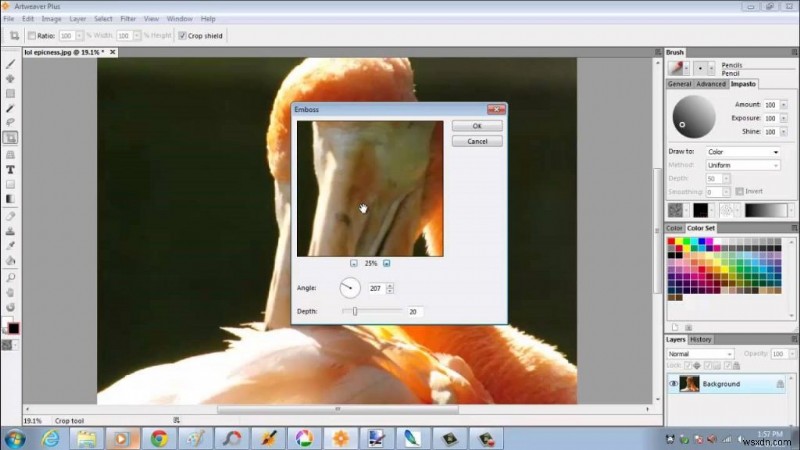Viewport: 800px width, 450px height.
Task: Toggle Background layer visibility eye
Action: [673, 384]
